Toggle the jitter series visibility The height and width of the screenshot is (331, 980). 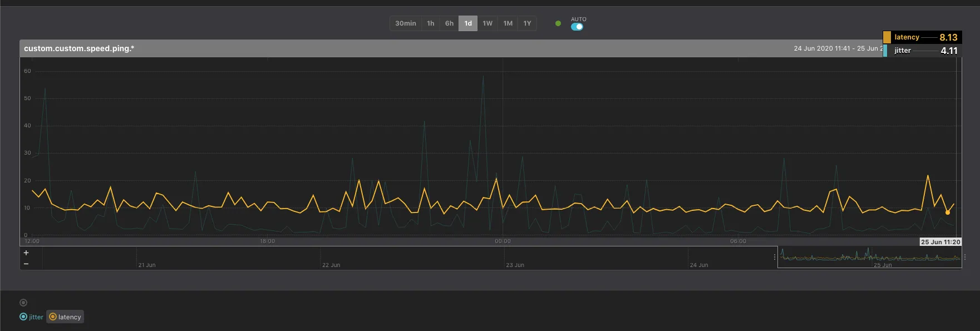[32, 317]
